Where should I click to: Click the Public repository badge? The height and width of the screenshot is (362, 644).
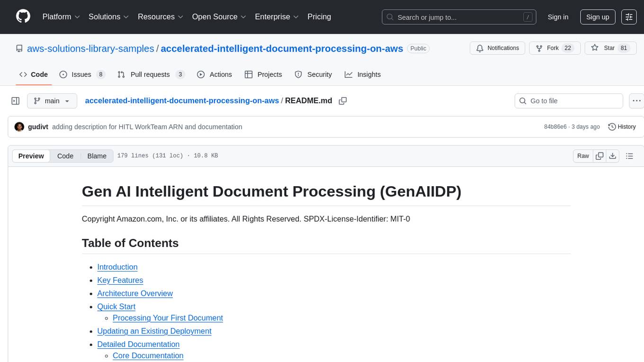point(418,48)
